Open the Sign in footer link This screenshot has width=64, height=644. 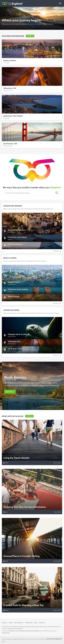pos(11,623)
